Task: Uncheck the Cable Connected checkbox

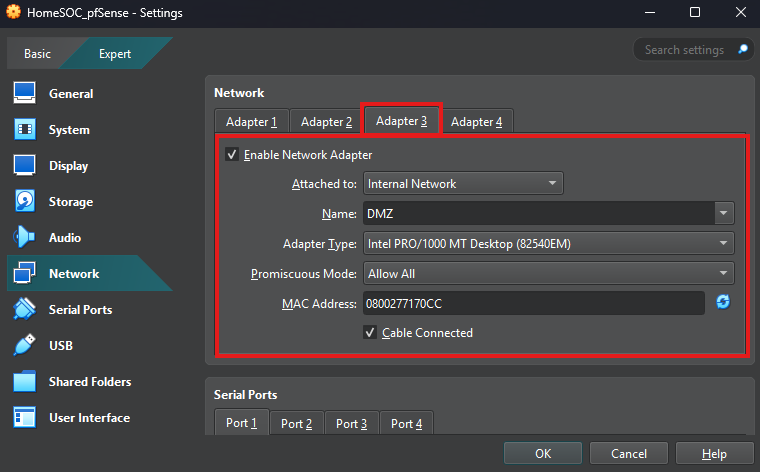Action: pos(370,333)
